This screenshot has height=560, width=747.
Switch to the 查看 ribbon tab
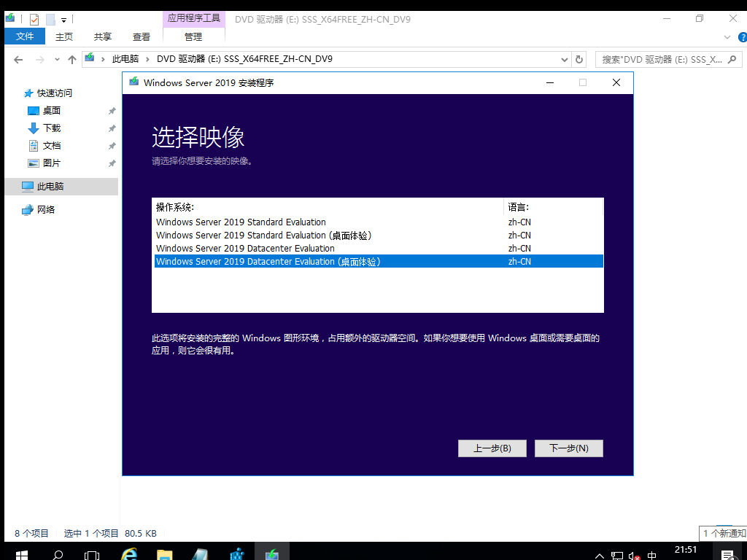141,36
